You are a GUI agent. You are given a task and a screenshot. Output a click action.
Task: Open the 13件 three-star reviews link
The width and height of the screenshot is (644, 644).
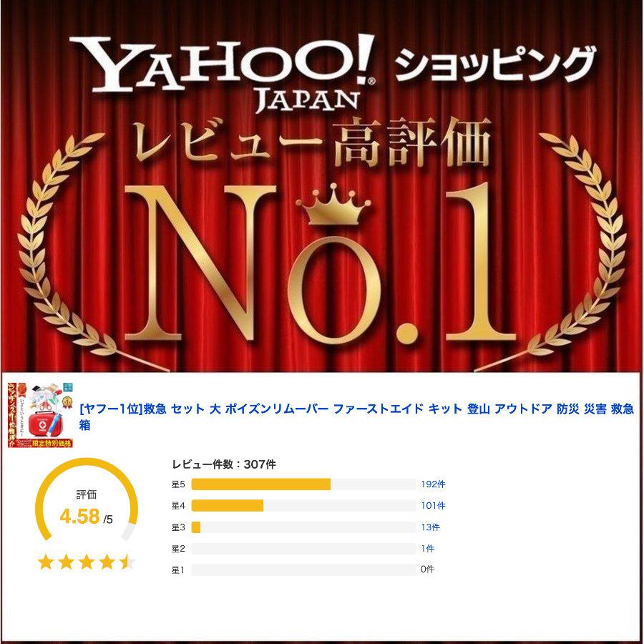(430, 527)
